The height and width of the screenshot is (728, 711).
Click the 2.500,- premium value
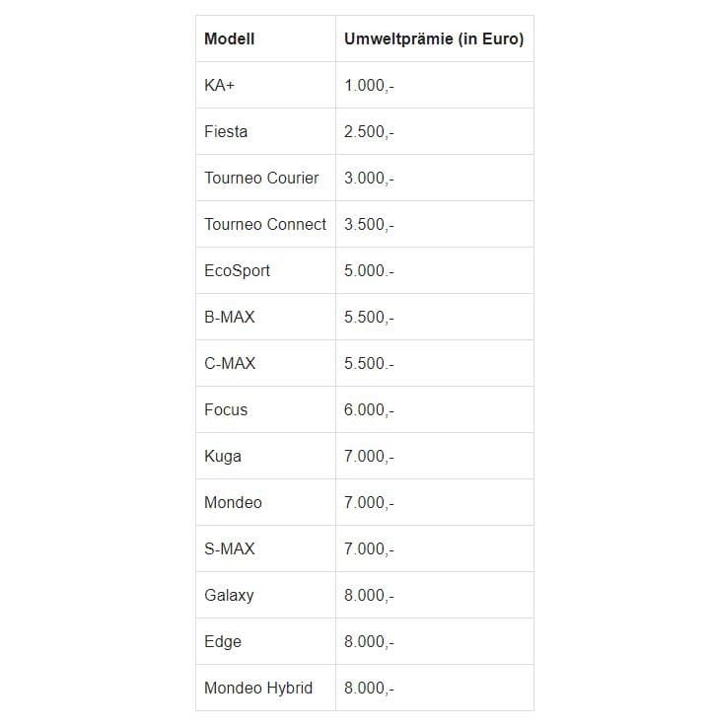coord(369,132)
